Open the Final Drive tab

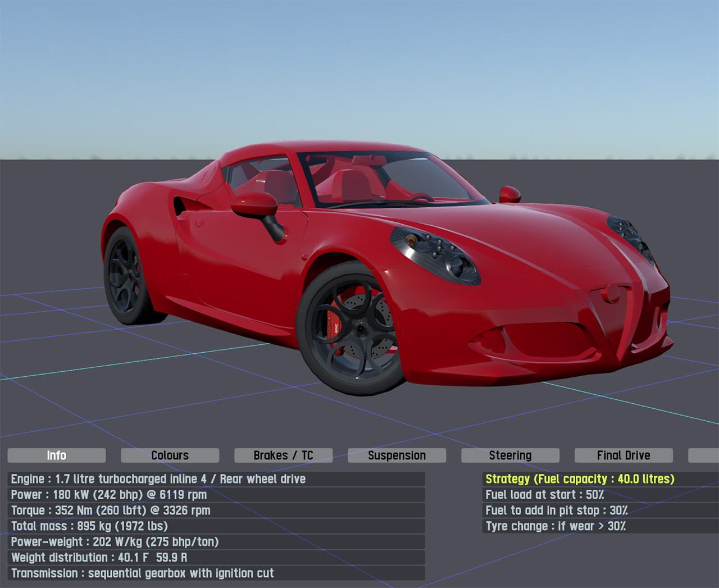(x=624, y=455)
